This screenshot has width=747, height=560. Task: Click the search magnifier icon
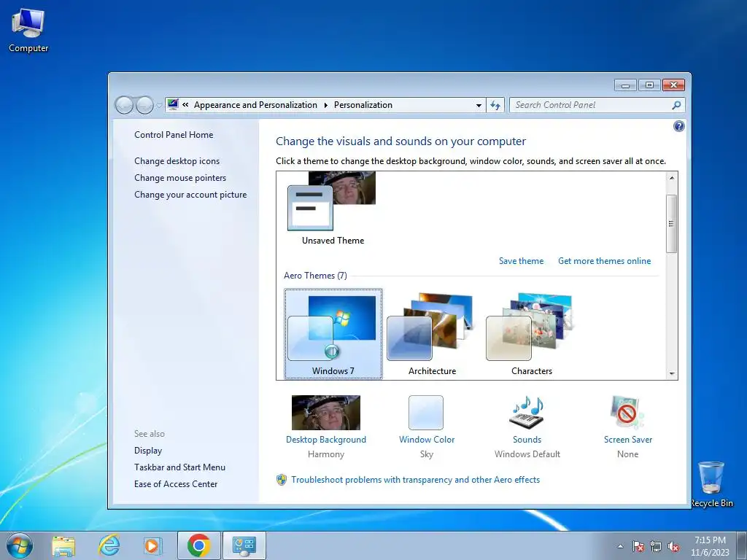(676, 105)
